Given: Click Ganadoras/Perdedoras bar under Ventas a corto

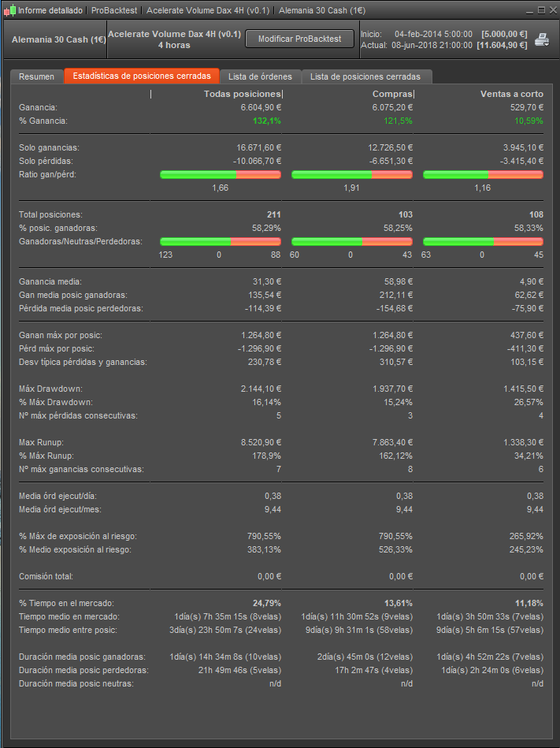Looking at the screenshot, I should click(484, 241).
